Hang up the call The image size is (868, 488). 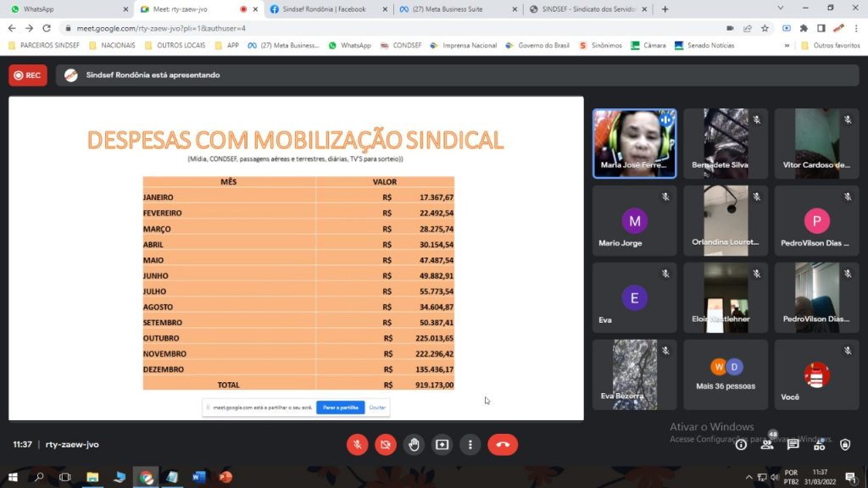click(x=503, y=444)
